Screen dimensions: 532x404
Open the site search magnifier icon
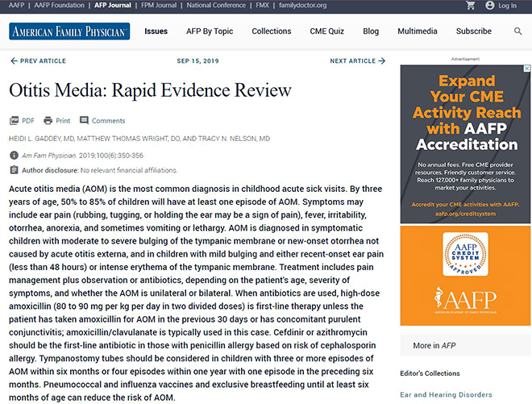click(x=517, y=31)
